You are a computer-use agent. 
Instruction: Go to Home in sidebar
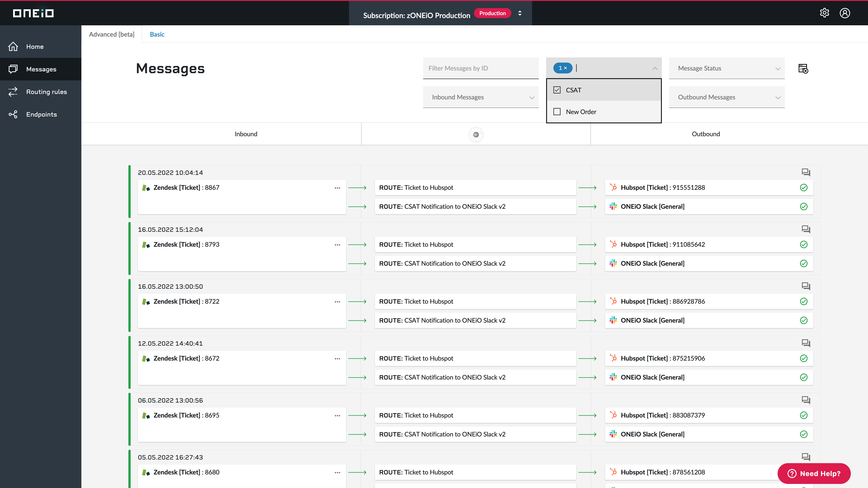click(40, 47)
